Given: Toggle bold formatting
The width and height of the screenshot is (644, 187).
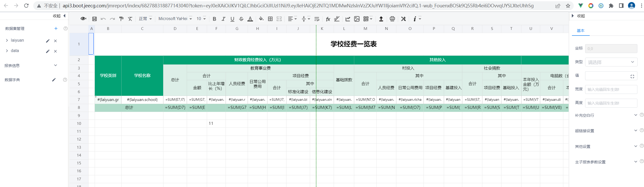Looking at the screenshot, I should coord(214,19).
